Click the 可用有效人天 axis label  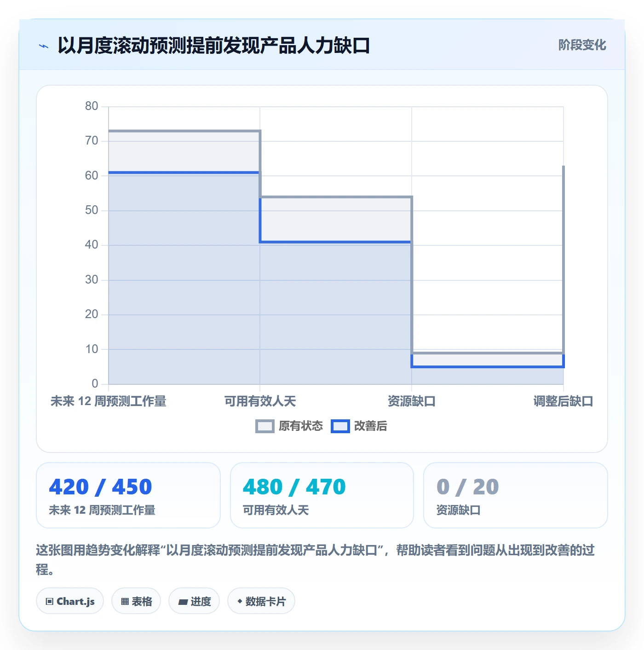pos(260,401)
